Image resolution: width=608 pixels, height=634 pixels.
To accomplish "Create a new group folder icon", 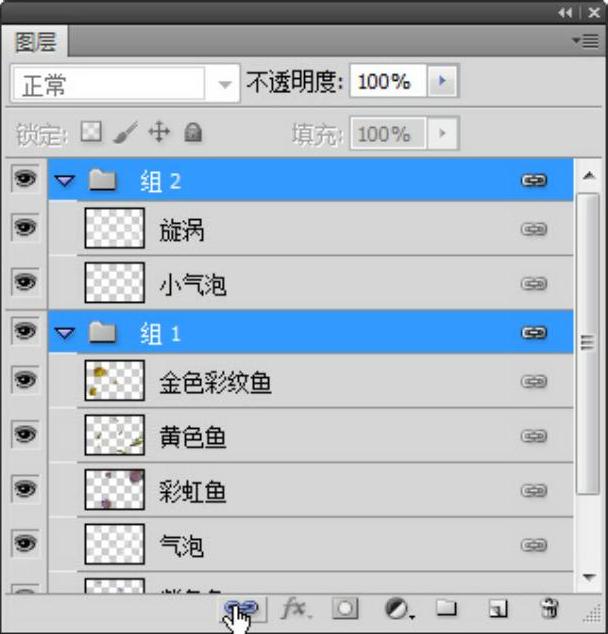I will click(445, 608).
